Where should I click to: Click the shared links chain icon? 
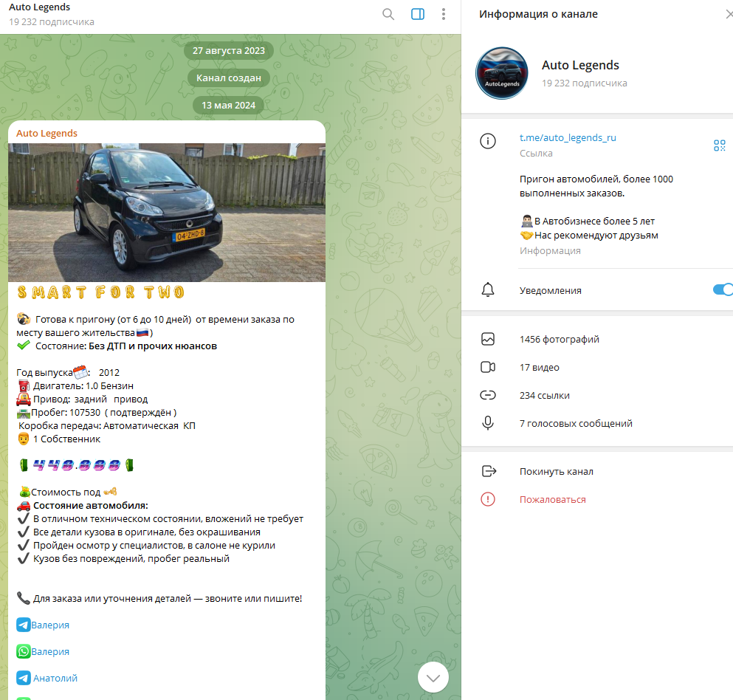[488, 395]
